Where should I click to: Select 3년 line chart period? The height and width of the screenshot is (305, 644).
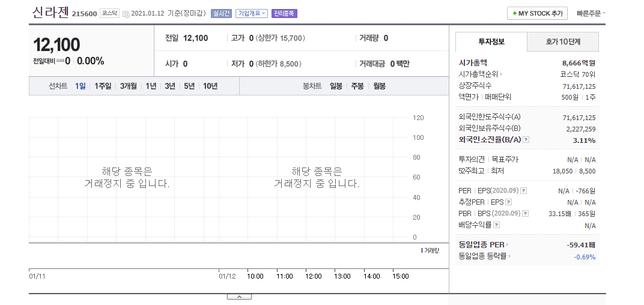pos(169,86)
